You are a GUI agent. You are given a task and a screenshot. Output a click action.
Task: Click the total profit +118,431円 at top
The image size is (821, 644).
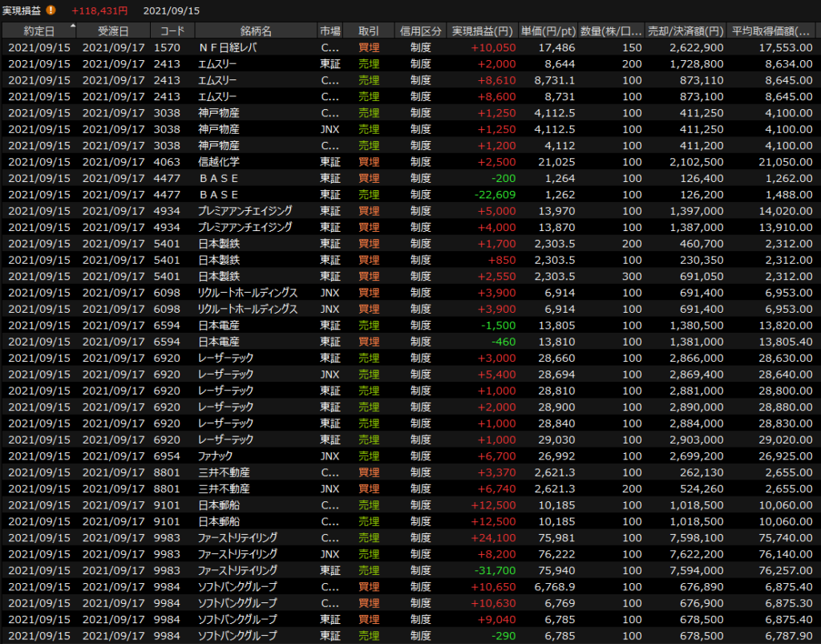99,10
